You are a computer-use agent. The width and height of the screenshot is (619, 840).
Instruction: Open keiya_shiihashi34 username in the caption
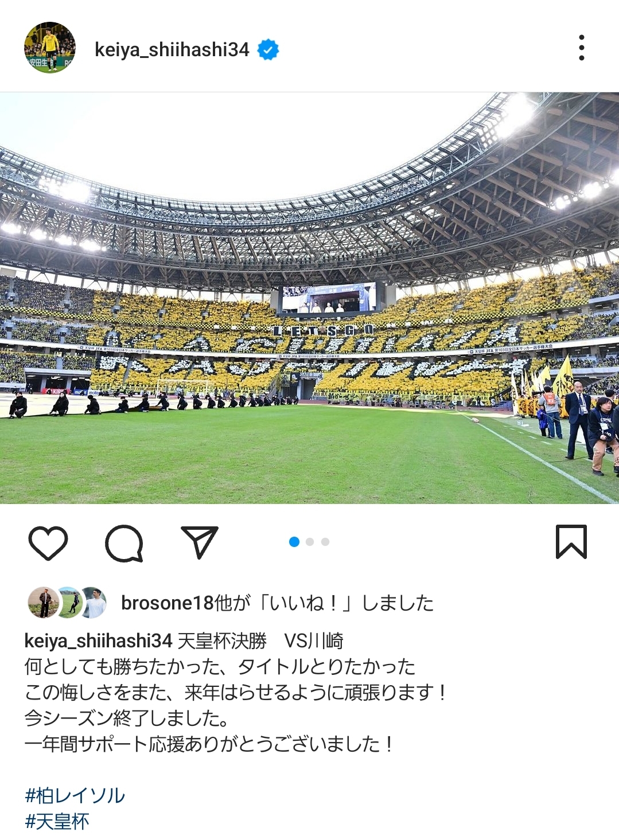(98, 640)
